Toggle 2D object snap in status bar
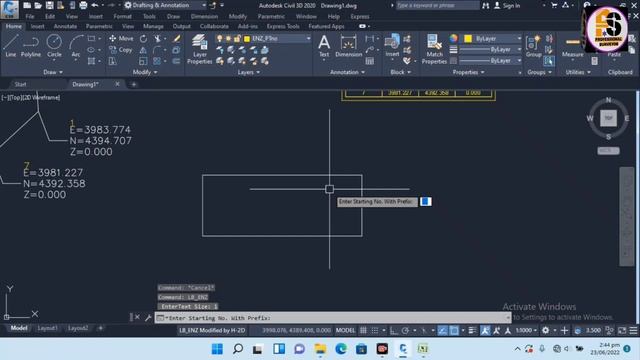 (454, 330)
